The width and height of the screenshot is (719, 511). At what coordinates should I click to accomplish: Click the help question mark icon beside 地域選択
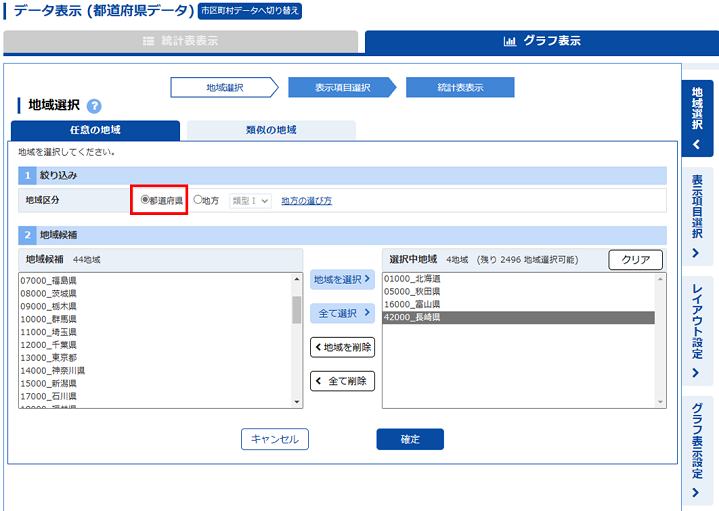(x=94, y=106)
